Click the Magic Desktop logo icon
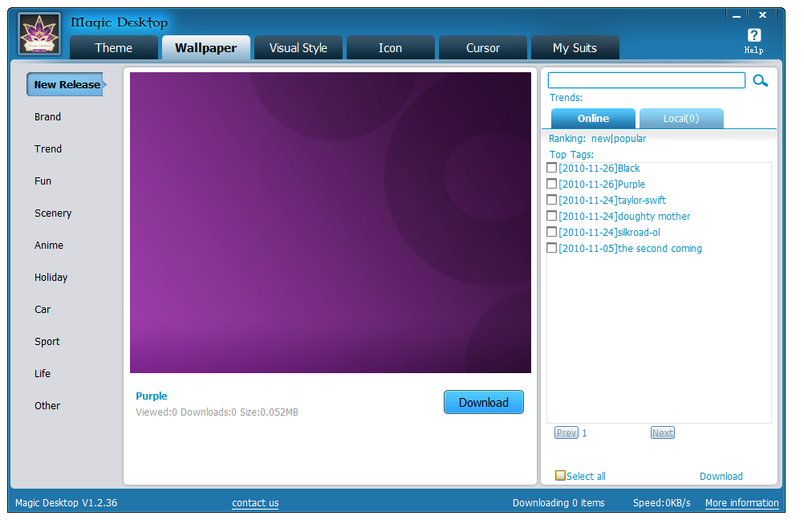 (39, 33)
